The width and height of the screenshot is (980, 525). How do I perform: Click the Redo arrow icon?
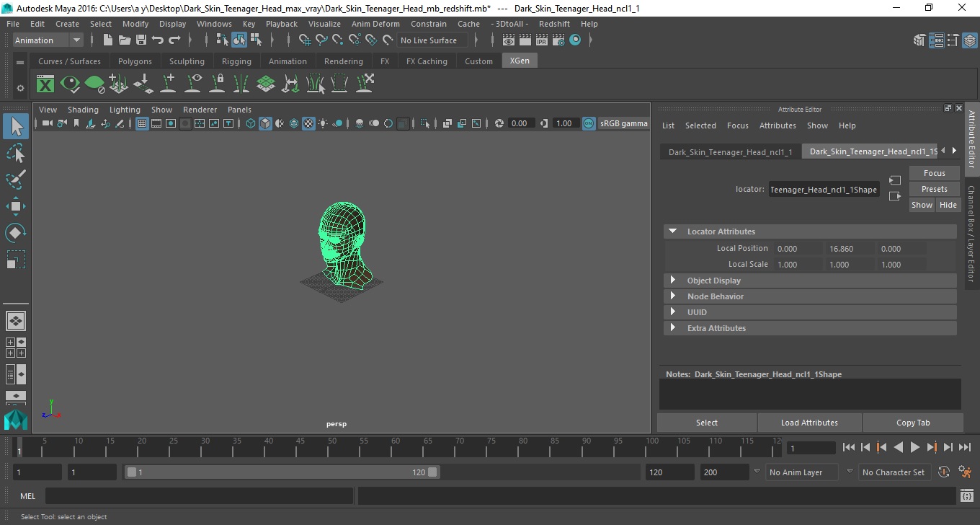click(x=174, y=40)
